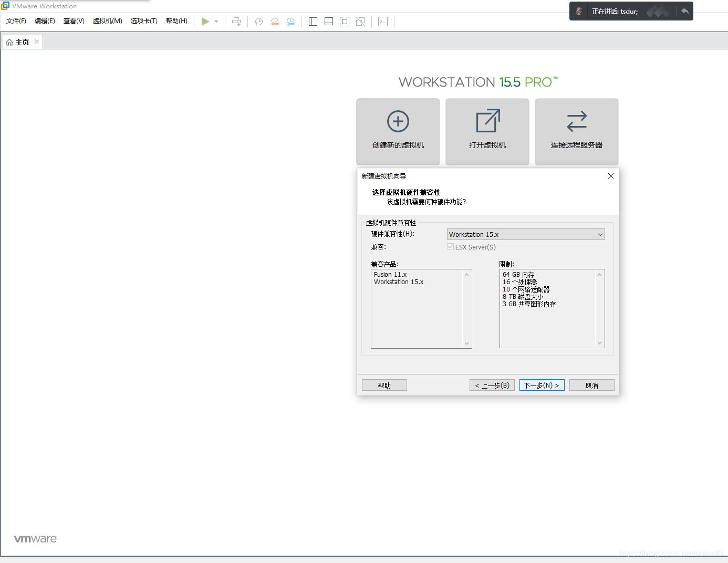728x563 pixels.
Task: Click the home icon on 主页 tab
Action: (x=9, y=42)
